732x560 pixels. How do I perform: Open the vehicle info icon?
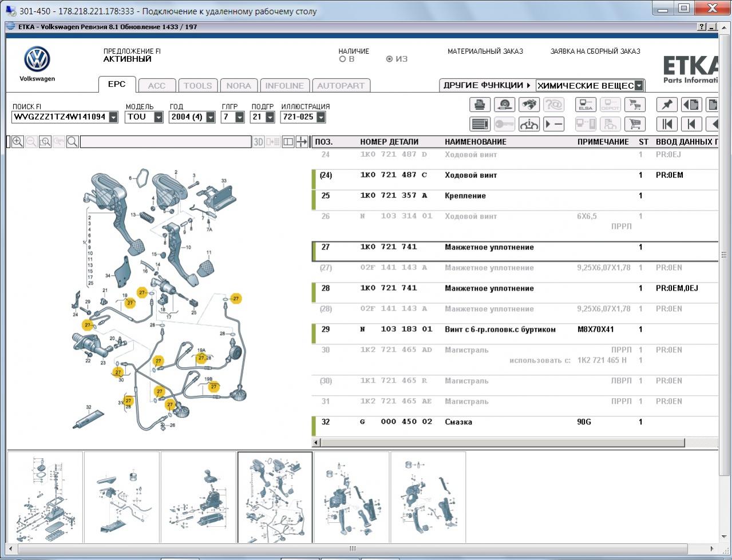[x=529, y=124]
